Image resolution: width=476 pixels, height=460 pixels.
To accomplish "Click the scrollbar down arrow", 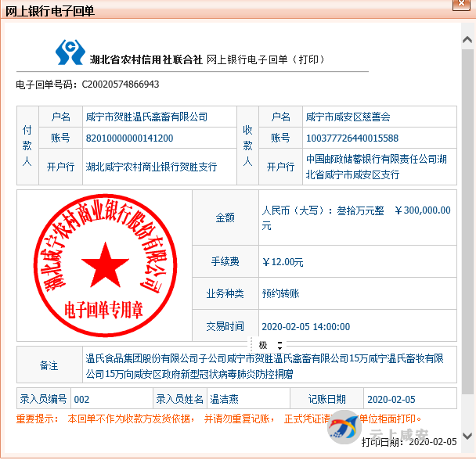I will point(467,436).
